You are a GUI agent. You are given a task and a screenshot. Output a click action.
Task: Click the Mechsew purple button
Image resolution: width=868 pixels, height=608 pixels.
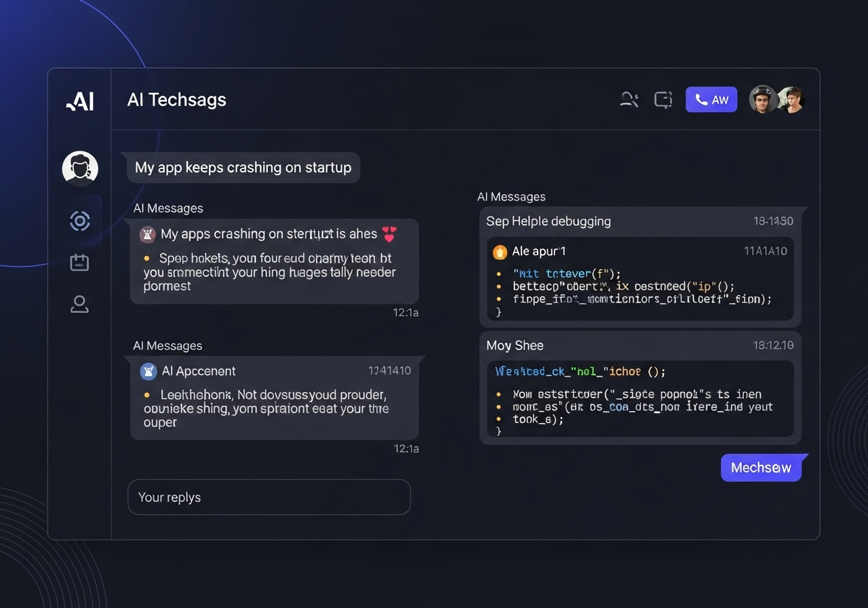coord(761,468)
